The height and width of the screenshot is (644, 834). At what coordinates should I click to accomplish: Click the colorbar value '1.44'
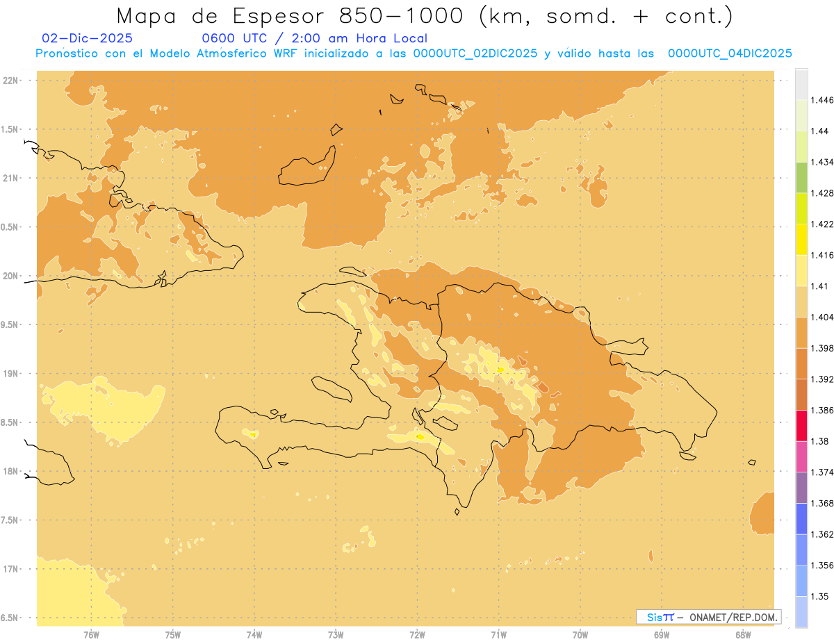[x=821, y=131]
